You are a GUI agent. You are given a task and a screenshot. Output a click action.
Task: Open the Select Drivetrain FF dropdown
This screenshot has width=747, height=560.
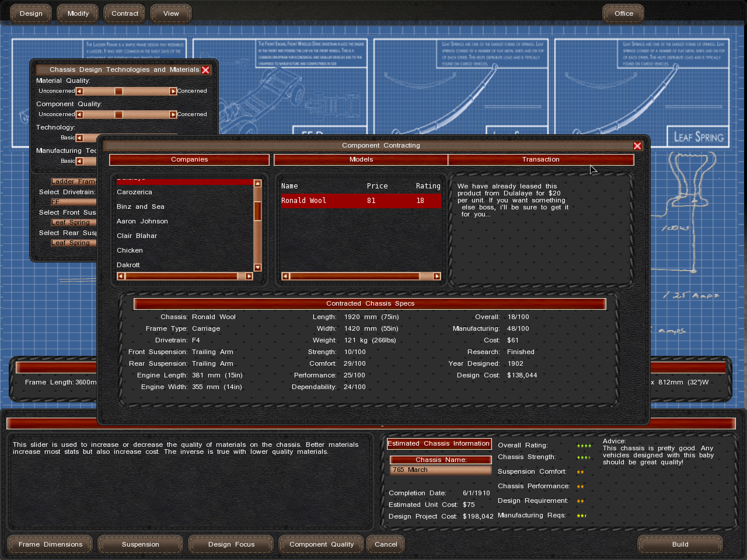73,202
